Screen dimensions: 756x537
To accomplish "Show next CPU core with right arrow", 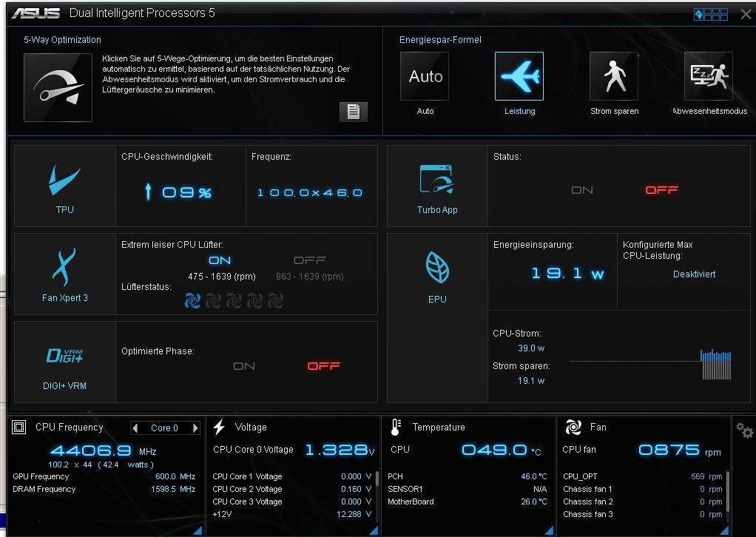I will pos(195,428).
